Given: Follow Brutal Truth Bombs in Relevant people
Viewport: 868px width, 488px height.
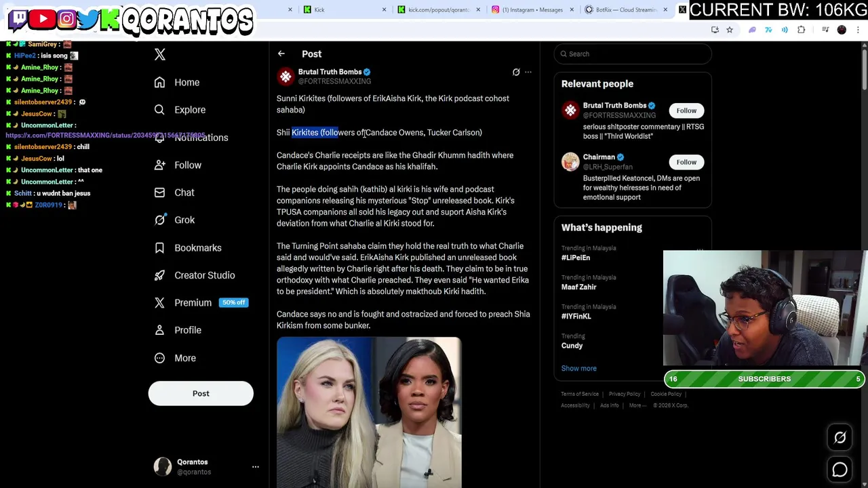Looking at the screenshot, I should click(x=686, y=110).
